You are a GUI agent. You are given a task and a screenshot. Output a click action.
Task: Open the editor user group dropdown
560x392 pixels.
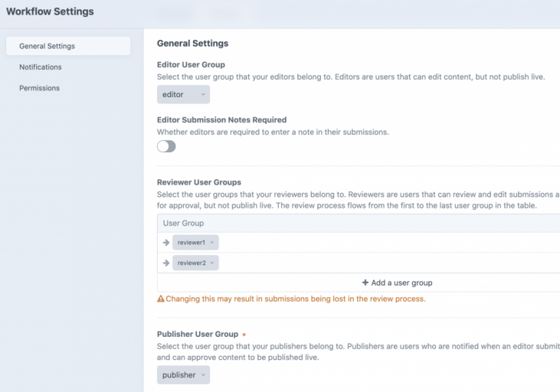(x=183, y=94)
